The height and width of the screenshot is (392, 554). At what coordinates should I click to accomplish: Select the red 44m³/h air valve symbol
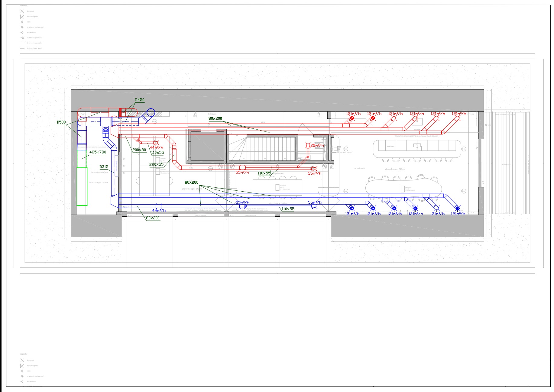coord(156,143)
